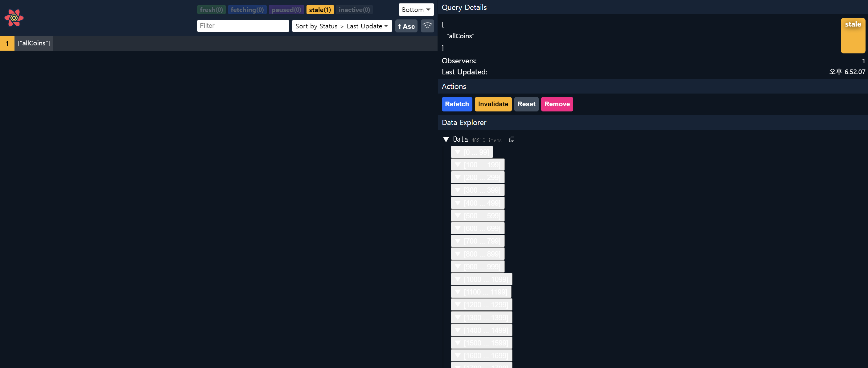Expand the [1300 ... 1399] range
Image resolution: width=868 pixels, height=368 pixels.
coord(482,317)
